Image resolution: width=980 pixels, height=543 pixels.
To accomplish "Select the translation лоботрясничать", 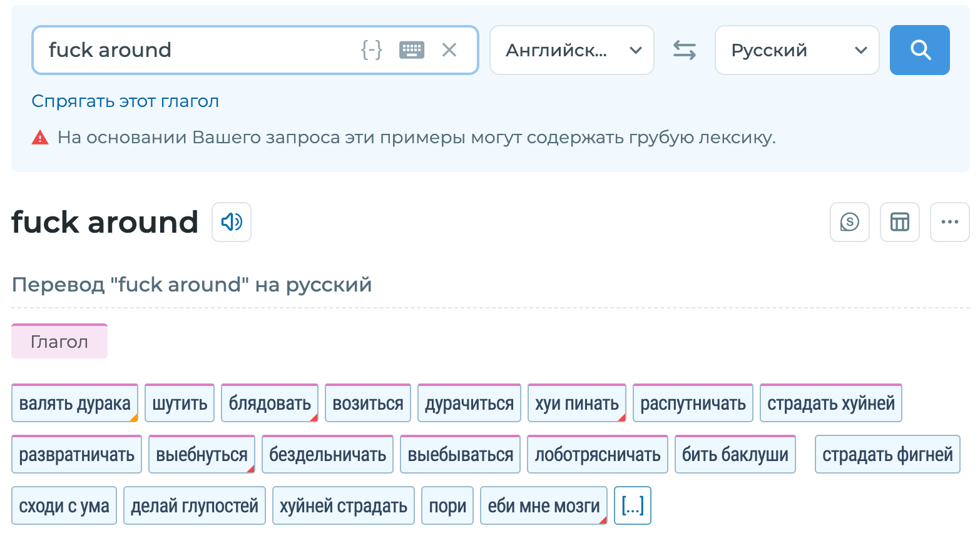I will click(x=598, y=455).
